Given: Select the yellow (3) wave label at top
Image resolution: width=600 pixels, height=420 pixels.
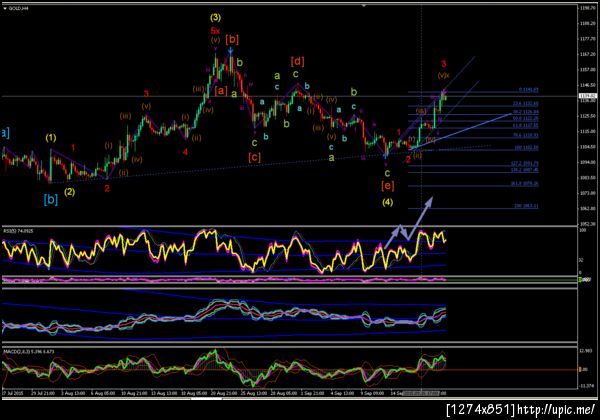Looking at the screenshot, I should tap(215, 17).
